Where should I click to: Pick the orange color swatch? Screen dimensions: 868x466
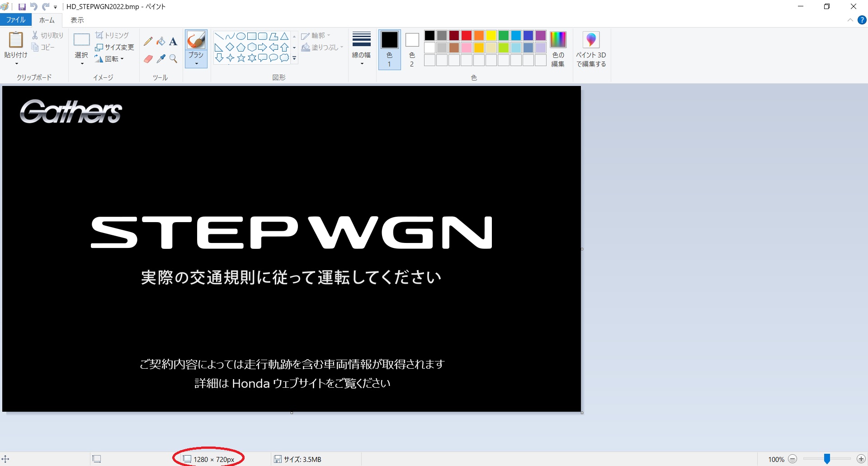click(479, 35)
